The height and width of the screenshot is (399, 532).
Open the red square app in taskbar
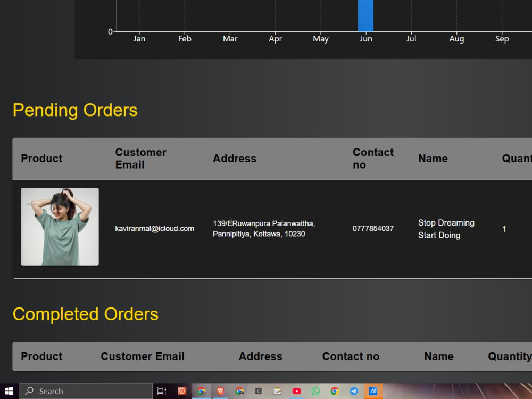(182, 391)
